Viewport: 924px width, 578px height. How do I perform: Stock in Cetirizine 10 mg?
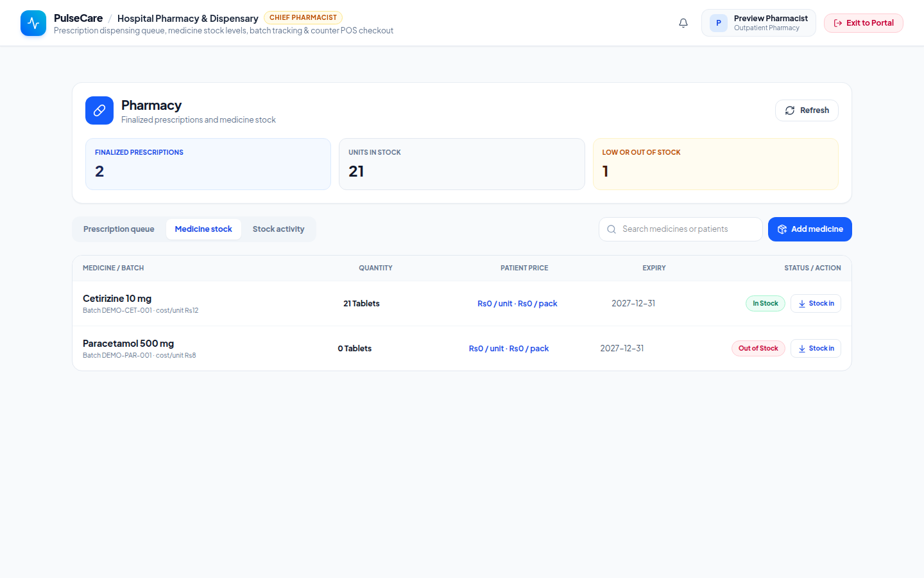pos(816,304)
